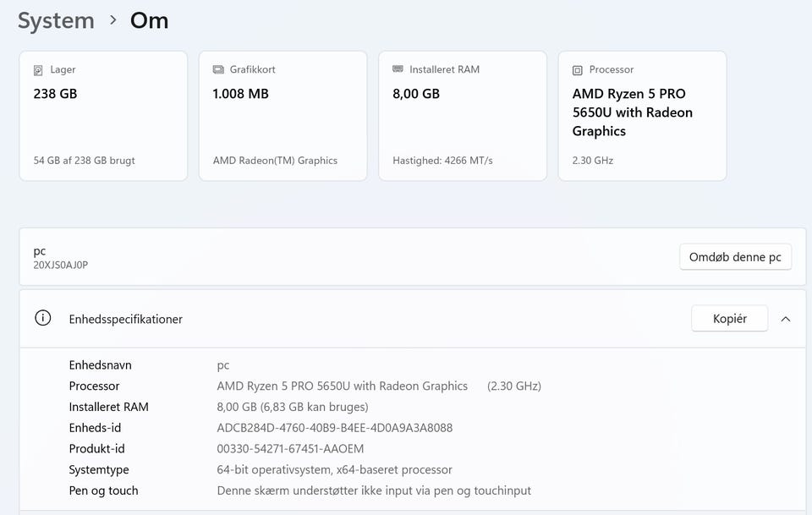This screenshot has width=812, height=515.
Task: Click the Grafikkort monitor icon
Action: [217, 70]
